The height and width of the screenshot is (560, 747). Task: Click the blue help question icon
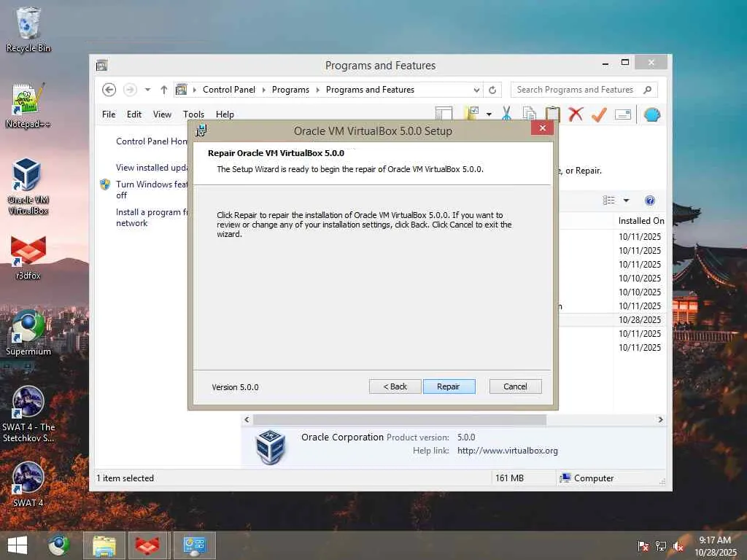(650, 201)
